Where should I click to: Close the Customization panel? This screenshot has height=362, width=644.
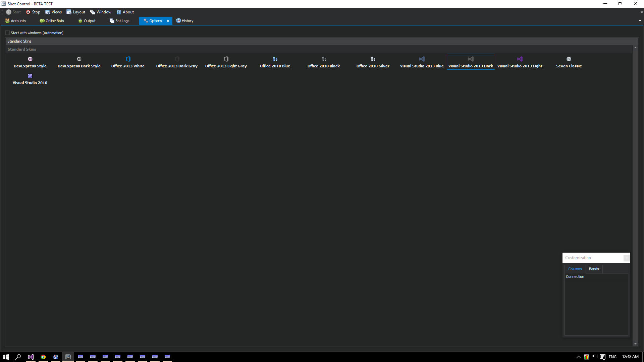point(626,258)
